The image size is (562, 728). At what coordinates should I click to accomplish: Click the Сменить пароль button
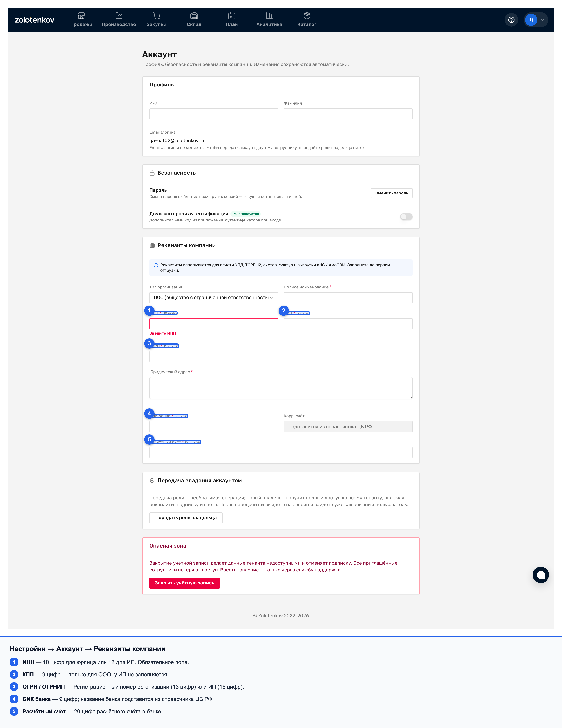point(392,193)
